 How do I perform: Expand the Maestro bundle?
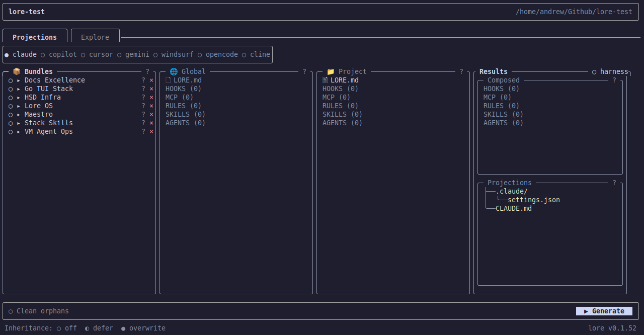tap(18, 114)
